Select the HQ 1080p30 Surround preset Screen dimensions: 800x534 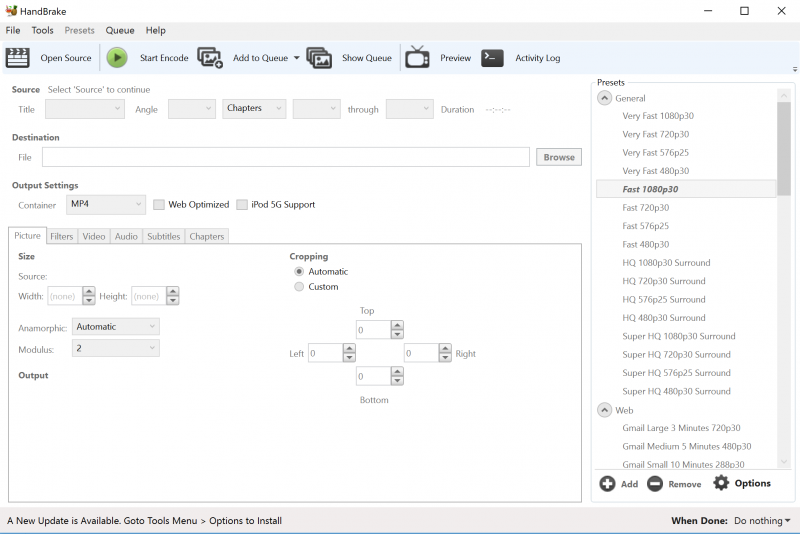click(x=666, y=263)
